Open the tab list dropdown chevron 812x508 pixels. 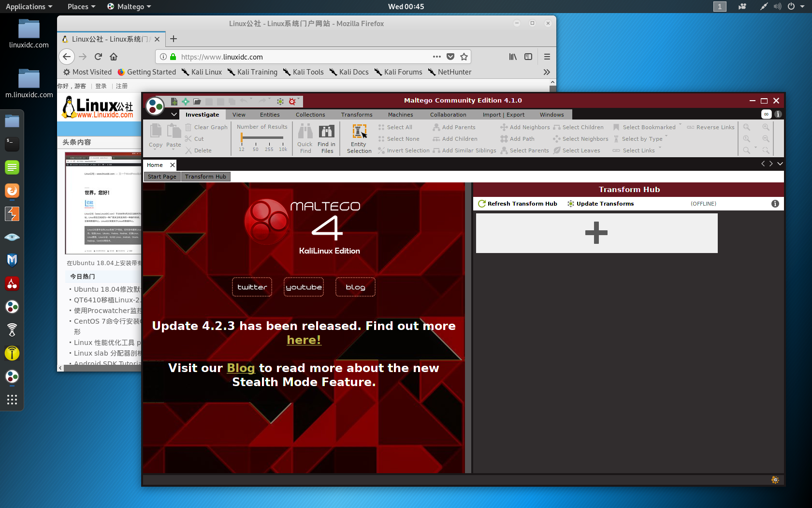780,164
